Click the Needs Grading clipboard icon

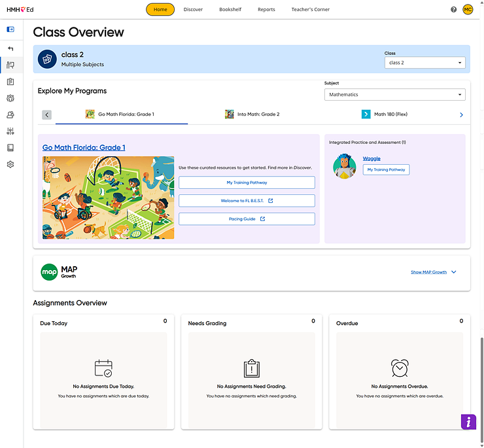point(252,368)
